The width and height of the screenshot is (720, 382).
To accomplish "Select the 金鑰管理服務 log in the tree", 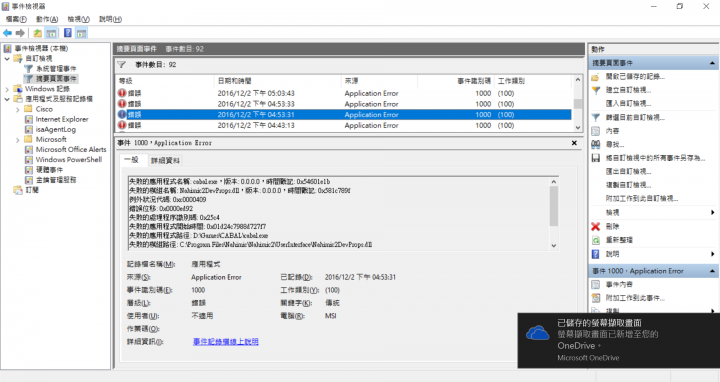I will (x=56, y=180).
